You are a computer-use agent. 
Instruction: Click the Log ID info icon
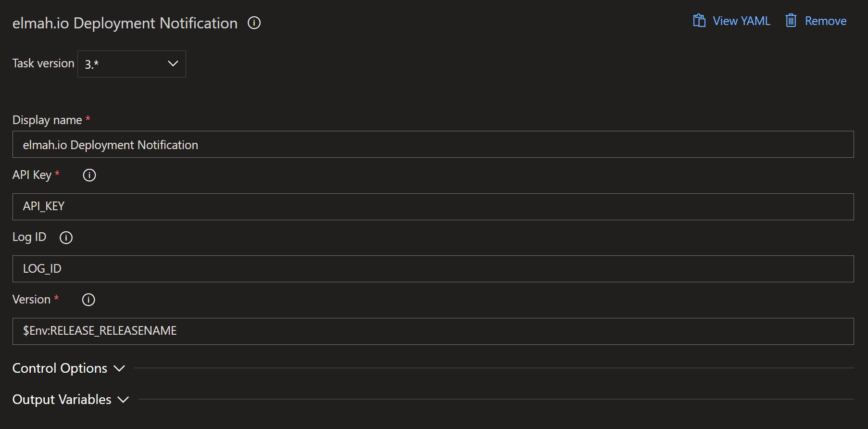click(66, 238)
